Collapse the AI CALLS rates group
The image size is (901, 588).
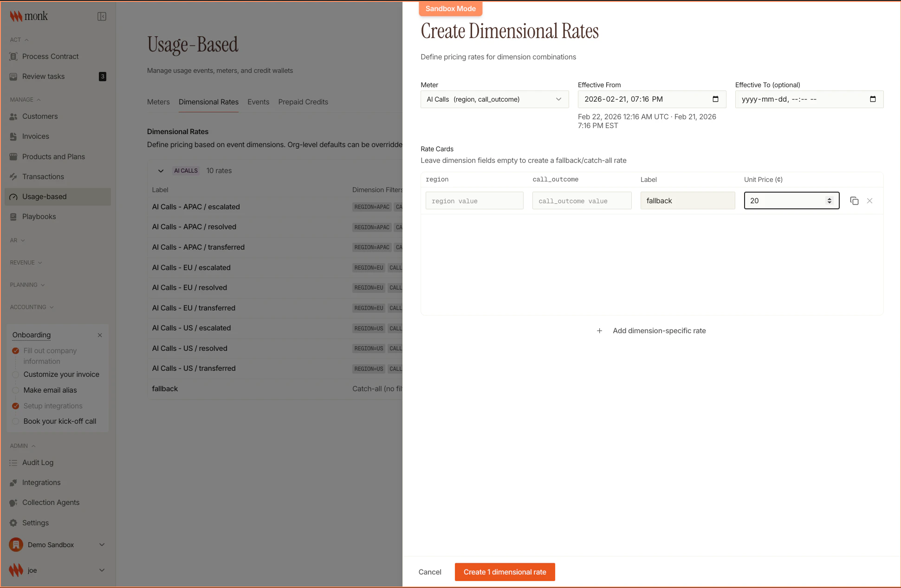(x=161, y=170)
